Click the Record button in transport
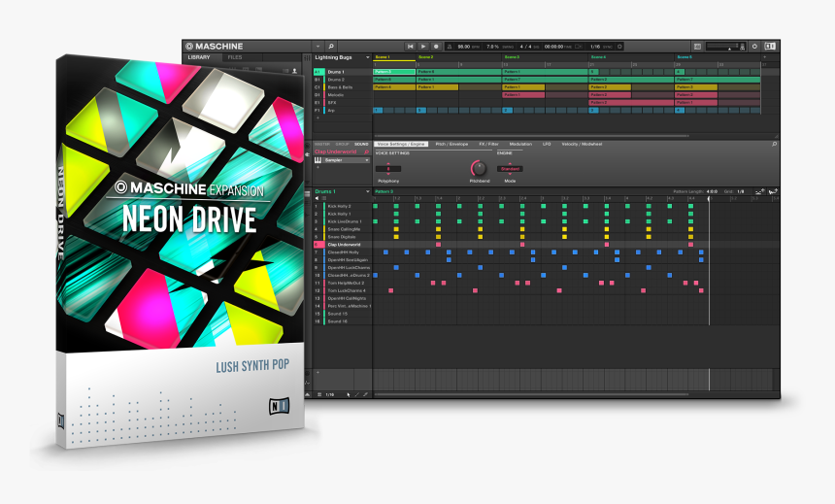Image resolution: width=835 pixels, height=504 pixels. (436, 47)
